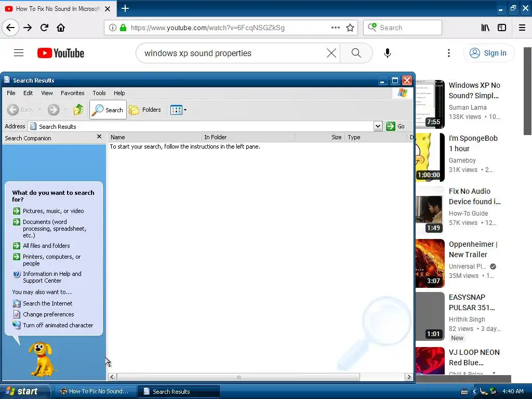Open a new browser tab

tap(125, 8)
